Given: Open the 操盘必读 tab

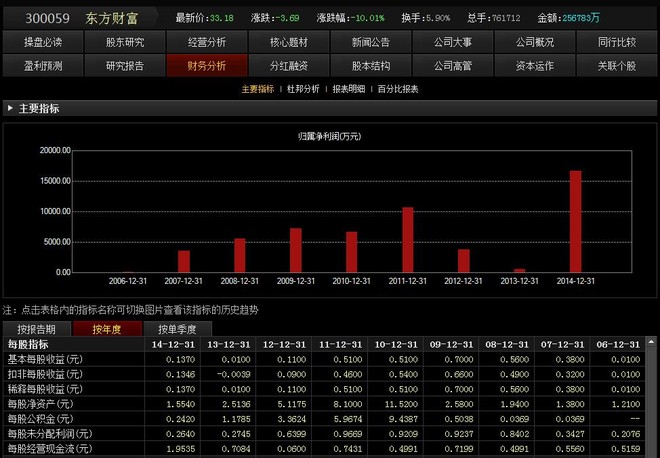Looking at the screenshot, I should point(43,42).
